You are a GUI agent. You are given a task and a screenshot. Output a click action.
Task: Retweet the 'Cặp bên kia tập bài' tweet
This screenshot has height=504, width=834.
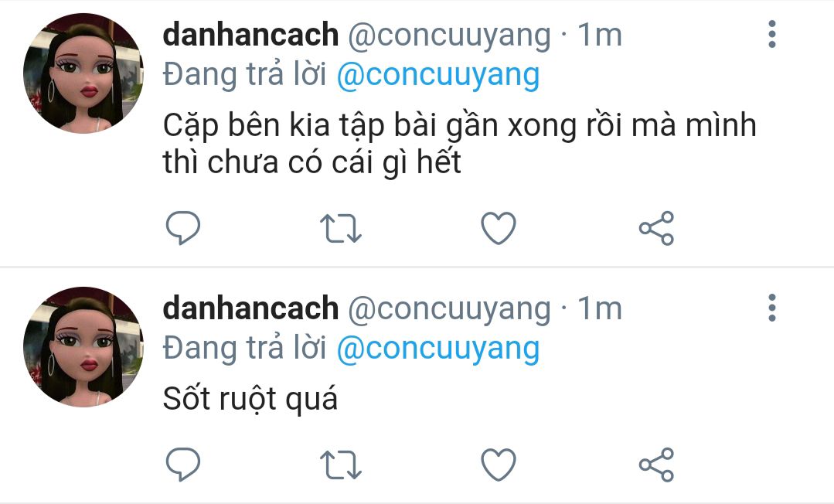click(340, 228)
